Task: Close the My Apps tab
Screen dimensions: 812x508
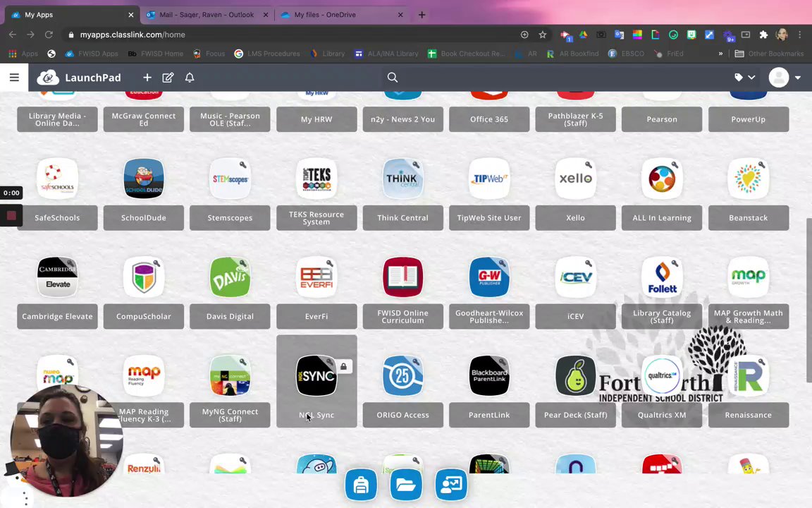Action: [130, 15]
